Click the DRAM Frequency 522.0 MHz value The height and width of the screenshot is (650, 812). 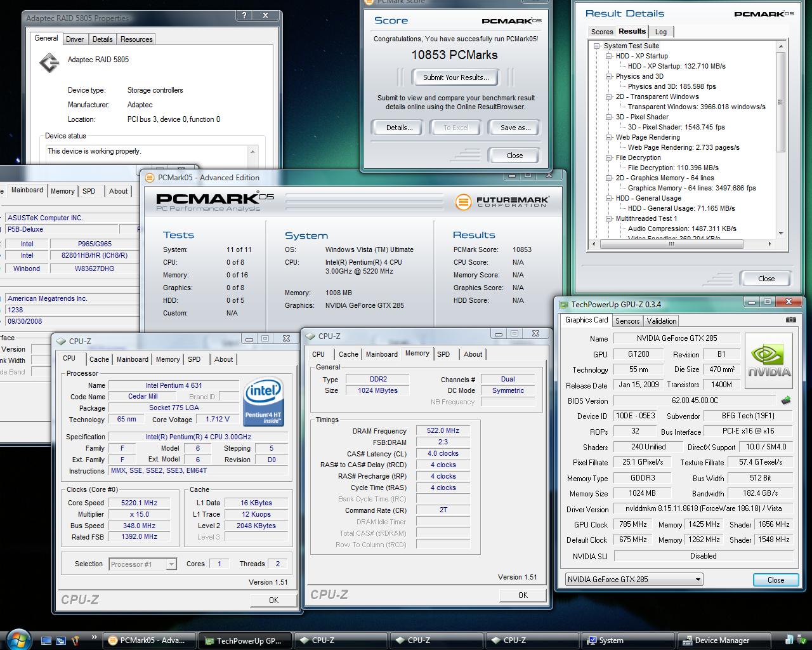pos(443,430)
